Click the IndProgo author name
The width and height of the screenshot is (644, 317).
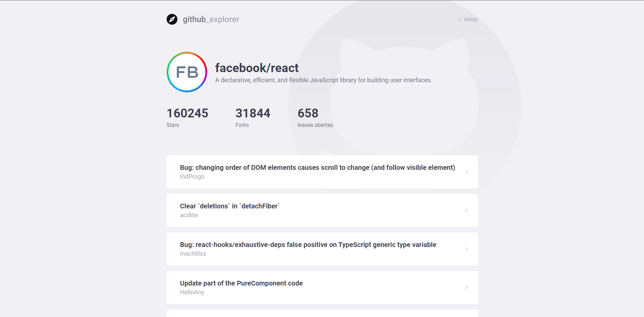pos(192,177)
